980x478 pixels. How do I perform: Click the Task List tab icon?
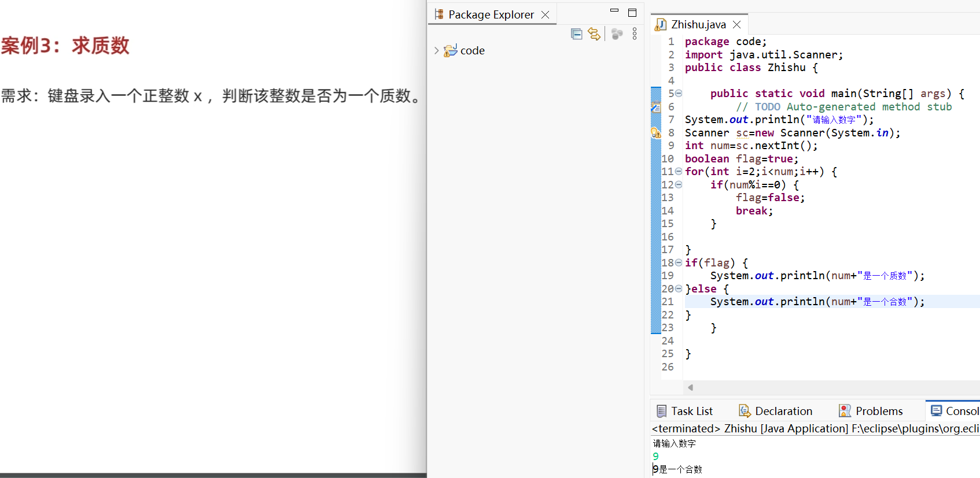click(x=662, y=411)
